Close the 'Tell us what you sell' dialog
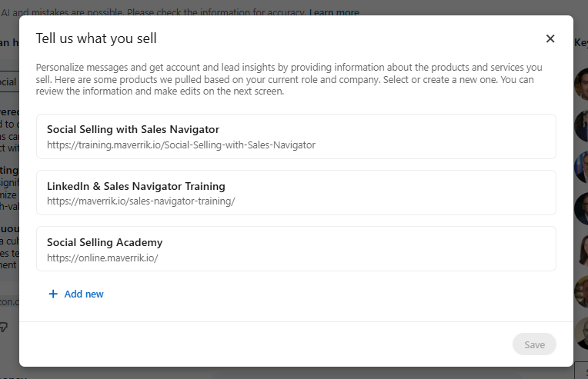 [550, 38]
